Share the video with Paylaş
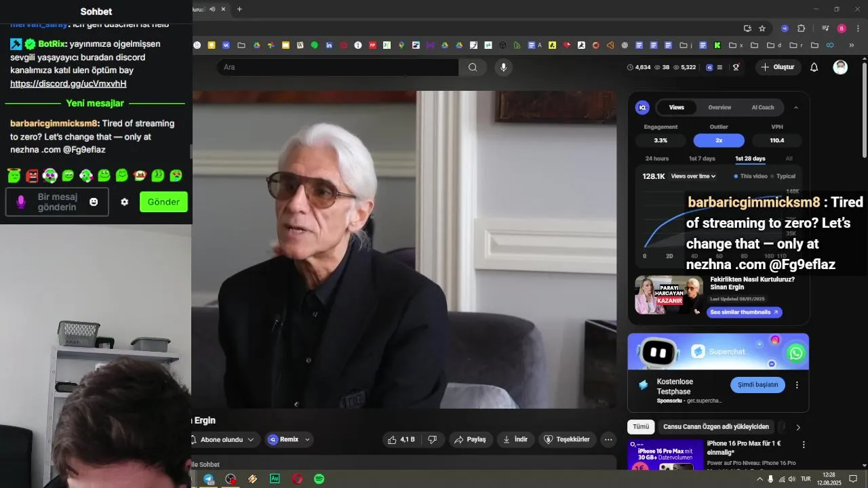The height and width of the screenshot is (488, 868). (471, 439)
